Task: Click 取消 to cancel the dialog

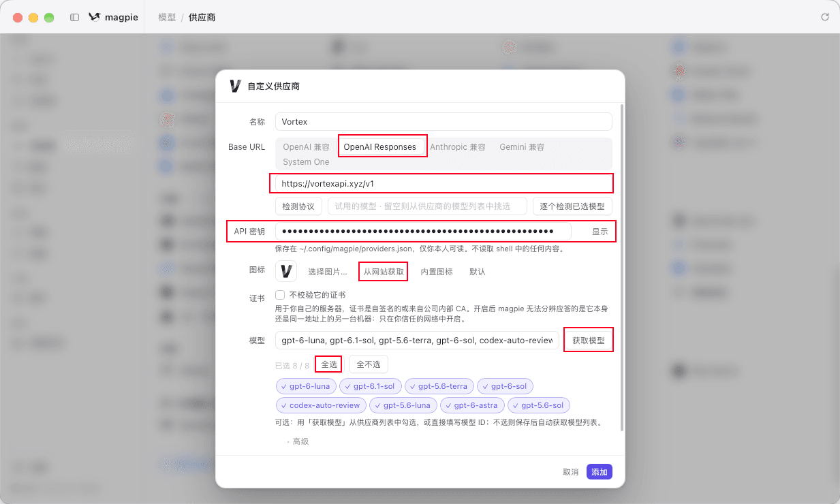Action: pyautogui.click(x=571, y=472)
